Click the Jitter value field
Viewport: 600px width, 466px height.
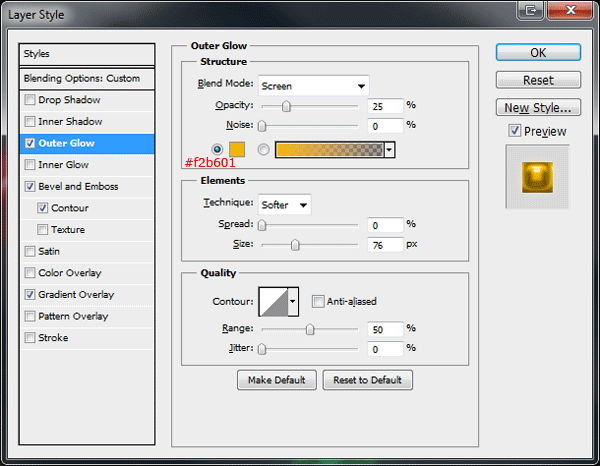[385, 349]
